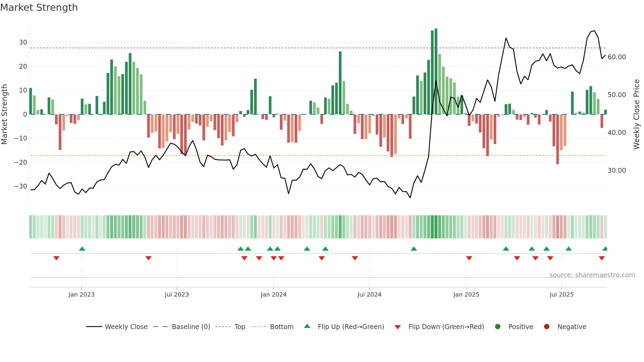Click the darkest green heatmap strip cell
This screenshot has height=362, width=644.
[436, 227]
